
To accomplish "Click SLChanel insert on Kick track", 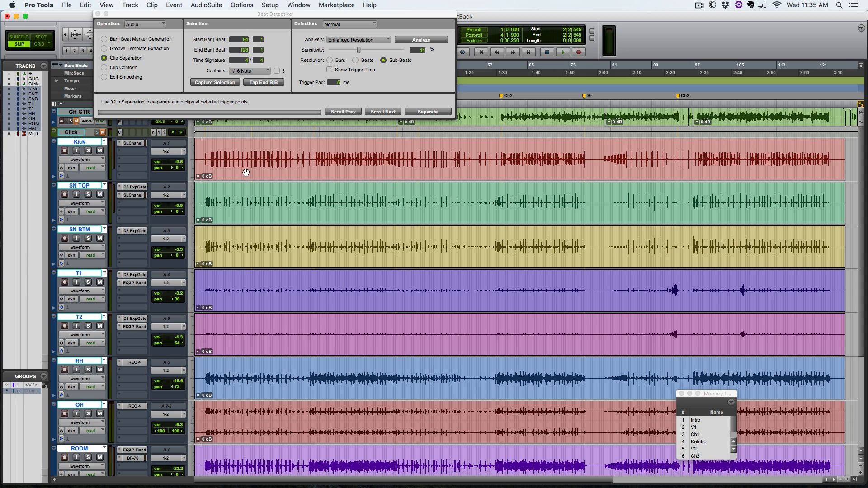I will (x=133, y=143).
